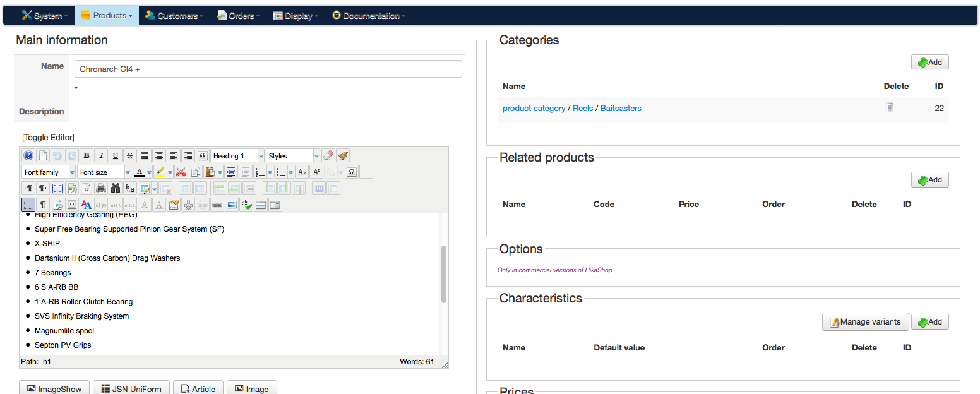The image size is (980, 394).
Task: Delete Baitcasters category with trash icon
Action: pos(889,108)
